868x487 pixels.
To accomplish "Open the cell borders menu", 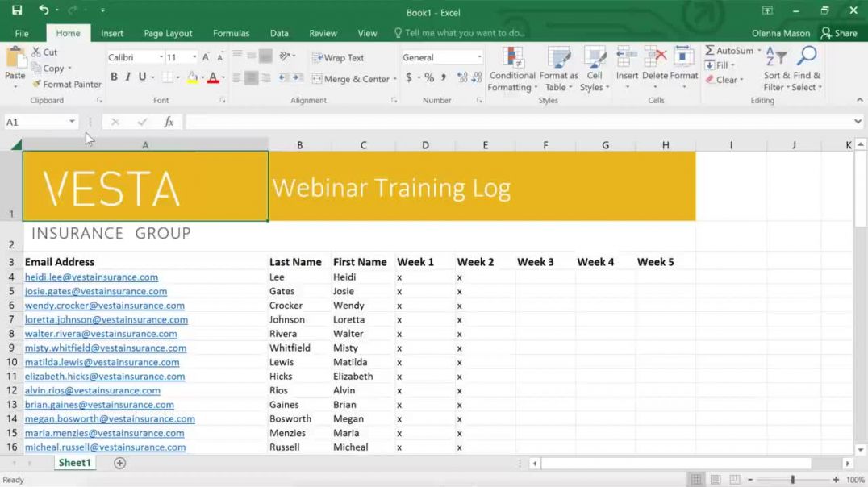I will point(177,77).
